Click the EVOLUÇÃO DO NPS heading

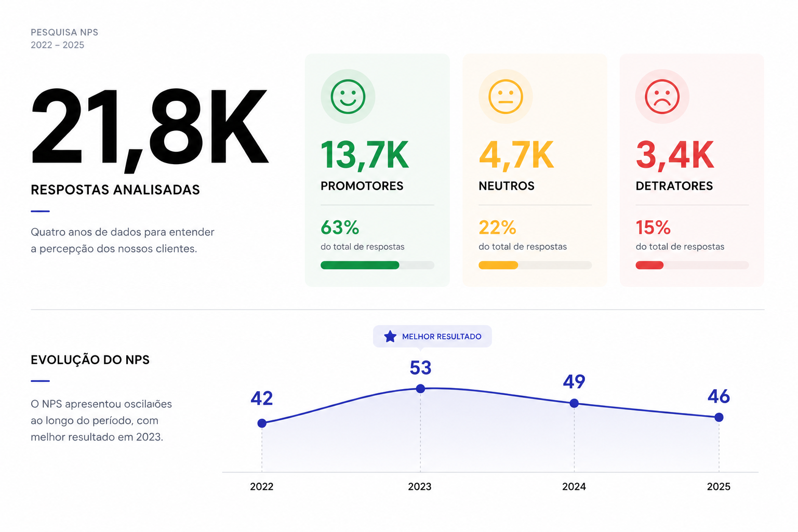(x=90, y=360)
